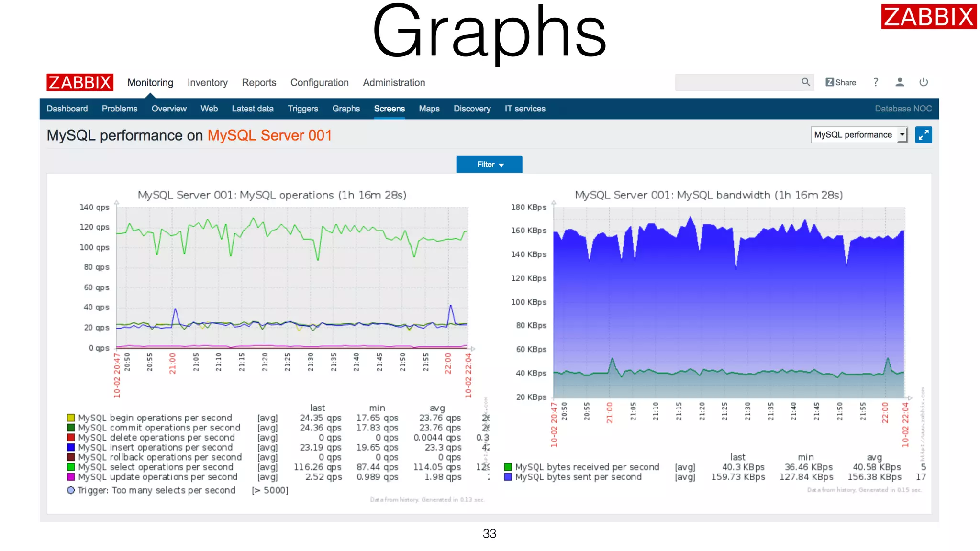This screenshot has width=980, height=551.
Task: Click the blue insert operations swatch
Action: click(x=71, y=447)
